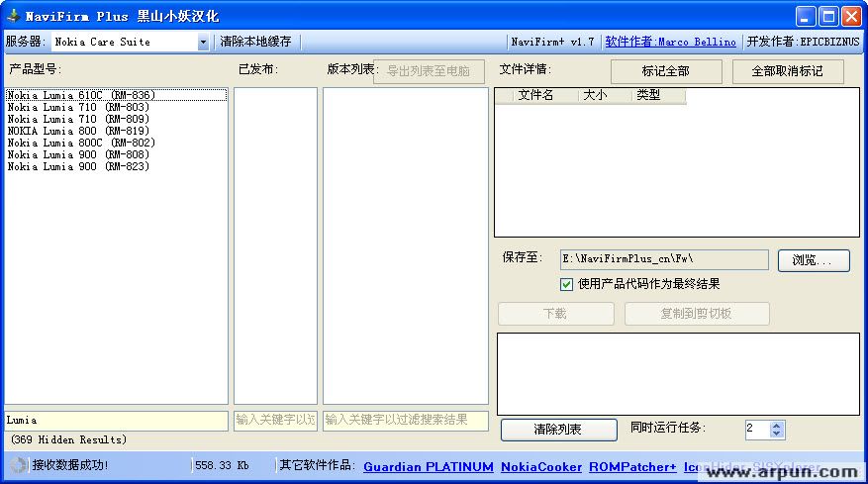The width and height of the screenshot is (868, 484).
Task: Click the NaviFirm app icon in title bar
Action: [13, 16]
